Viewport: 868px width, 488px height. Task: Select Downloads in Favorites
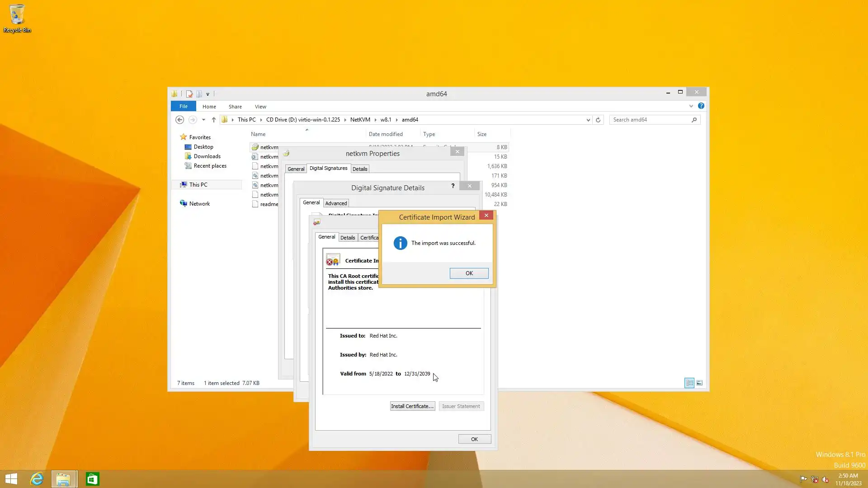point(207,156)
